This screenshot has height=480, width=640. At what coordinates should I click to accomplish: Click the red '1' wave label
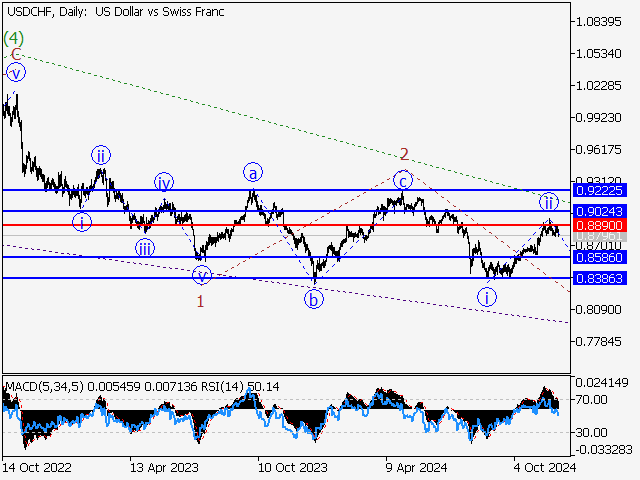201,301
